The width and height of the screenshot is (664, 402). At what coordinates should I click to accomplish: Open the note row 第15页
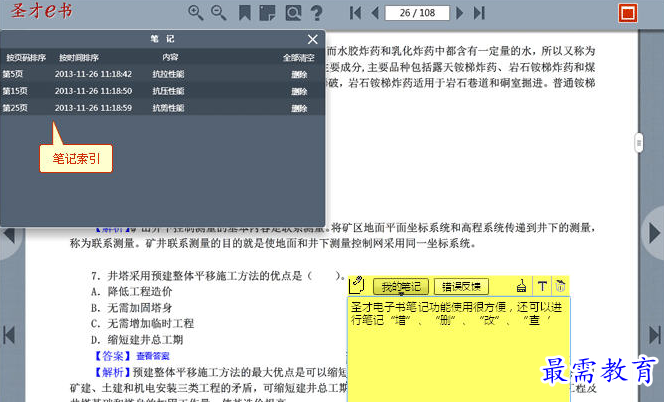tap(163, 91)
